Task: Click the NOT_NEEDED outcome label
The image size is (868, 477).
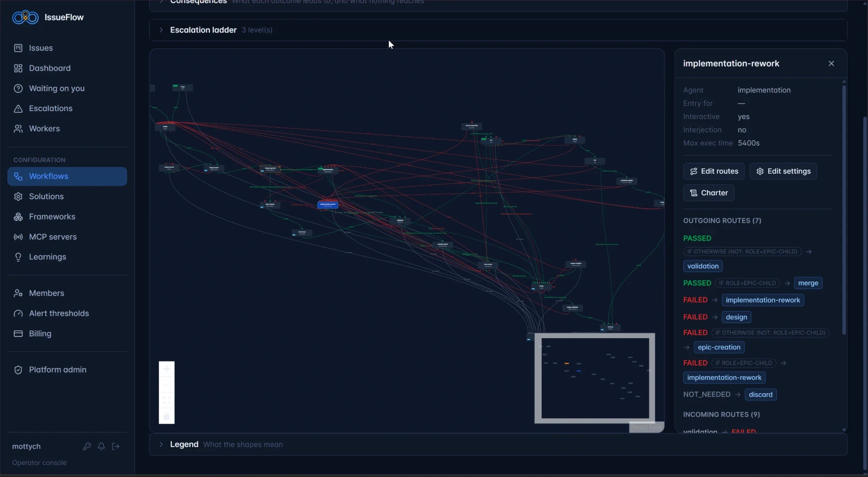Action: 707,395
